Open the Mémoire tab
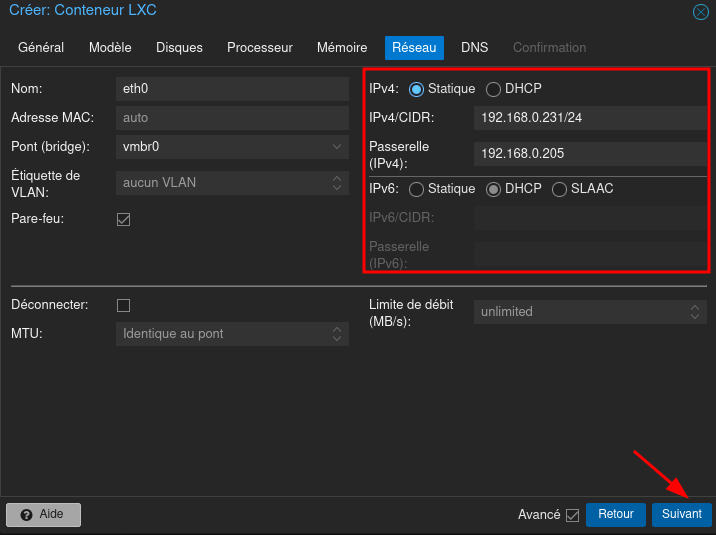Screen dimensions: 716x535 [342, 48]
